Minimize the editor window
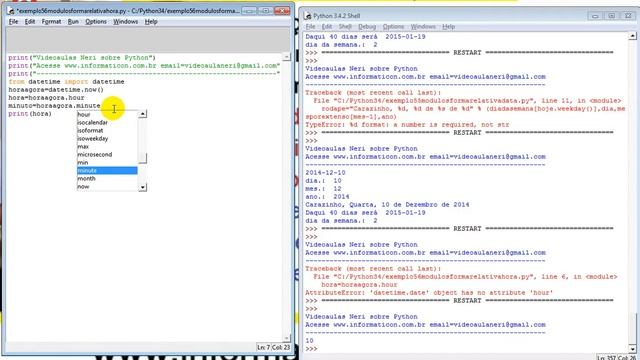 (x=248, y=11)
